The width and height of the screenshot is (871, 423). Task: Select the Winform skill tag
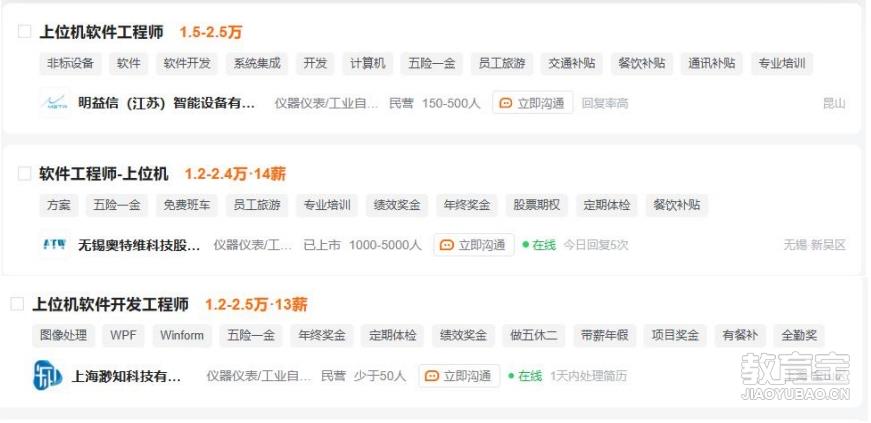click(182, 335)
